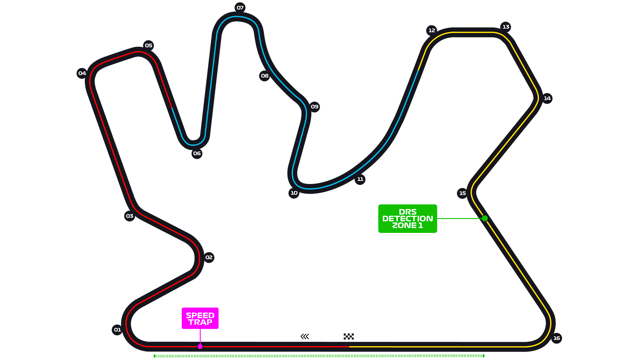Select the turn 02 marker
Image resolution: width=644 pixels, height=362 pixels.
209,257
